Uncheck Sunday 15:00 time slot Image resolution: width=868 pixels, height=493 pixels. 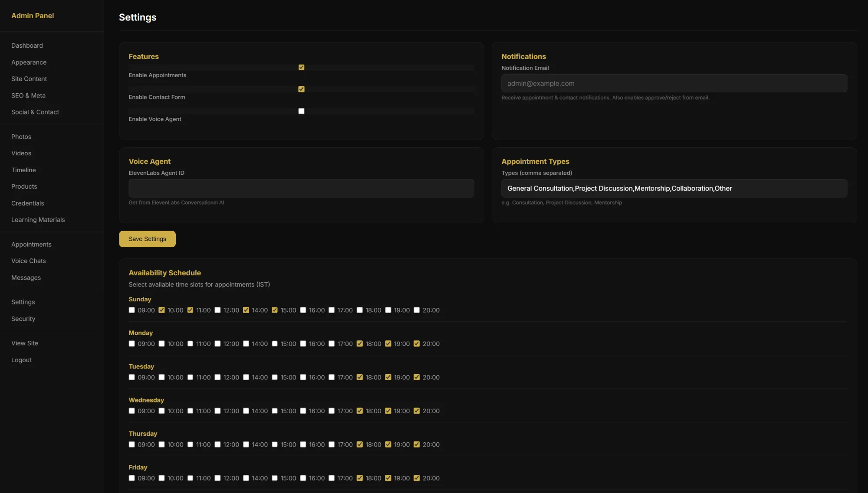(275, 310)
